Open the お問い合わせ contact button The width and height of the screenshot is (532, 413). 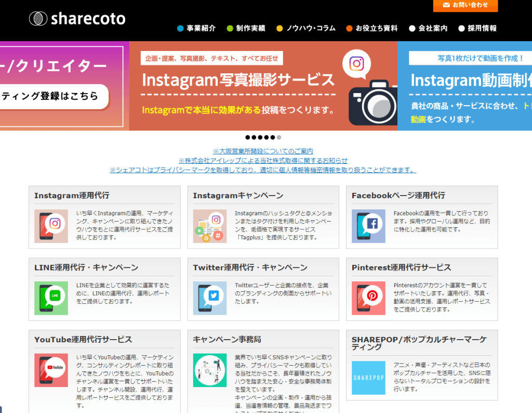coord(465,5)
